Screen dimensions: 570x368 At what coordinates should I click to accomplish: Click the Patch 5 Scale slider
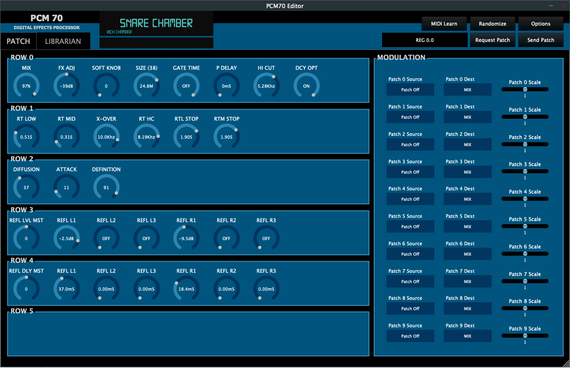(525, 226)
